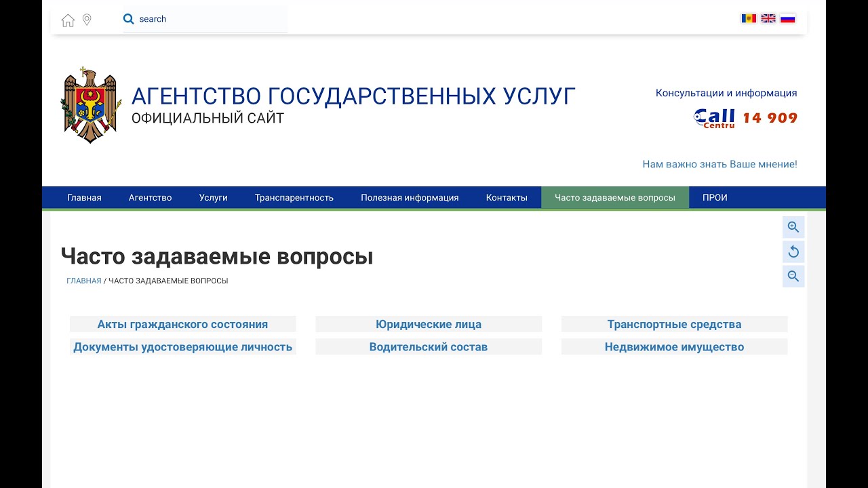
Task: Select Часто задаваемые вопросы tab
Action: point(615,198)
